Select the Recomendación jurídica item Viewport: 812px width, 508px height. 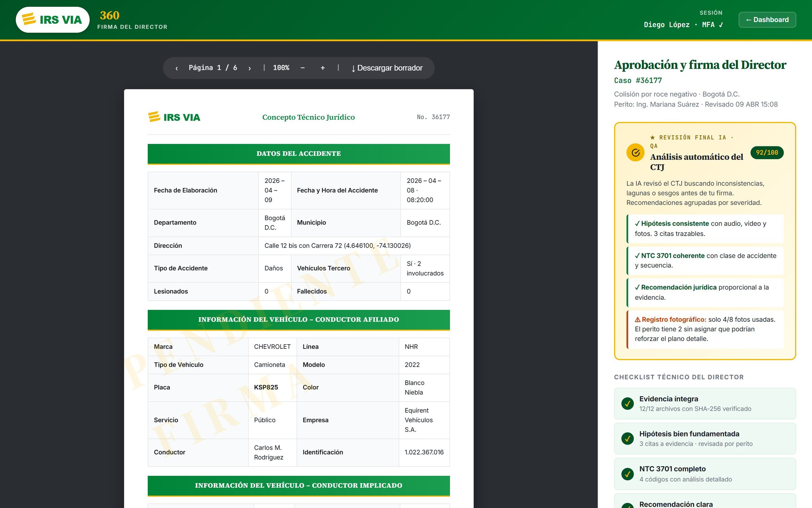tap(705, 292)
